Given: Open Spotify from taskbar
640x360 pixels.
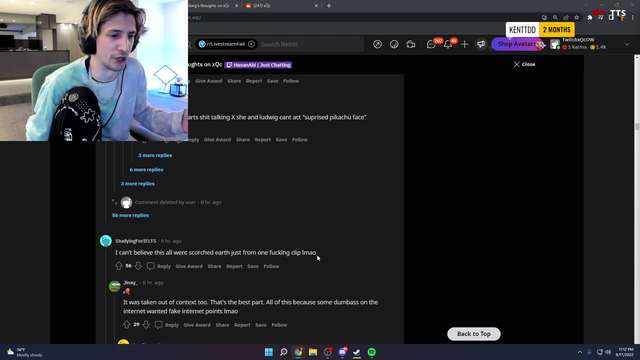Looking at the screenshot, I should pos(371,352).
